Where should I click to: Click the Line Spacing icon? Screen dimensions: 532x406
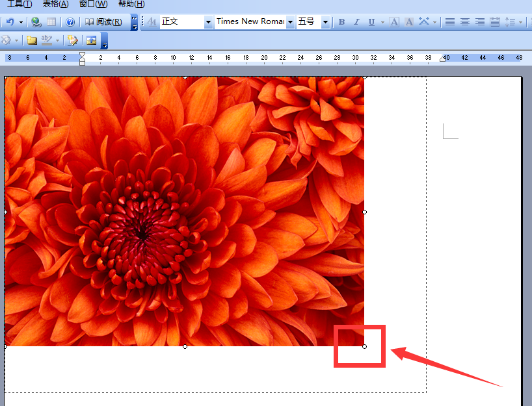point(510,22)
